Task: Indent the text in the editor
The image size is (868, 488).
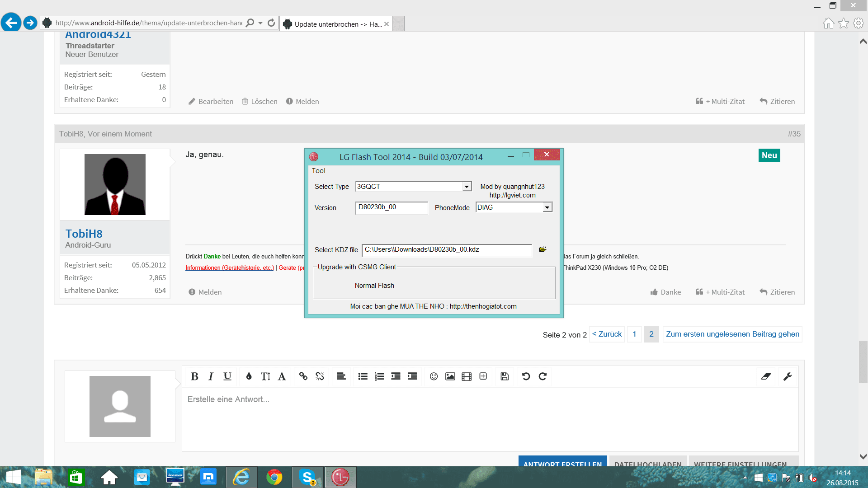Action: [412, 376]
